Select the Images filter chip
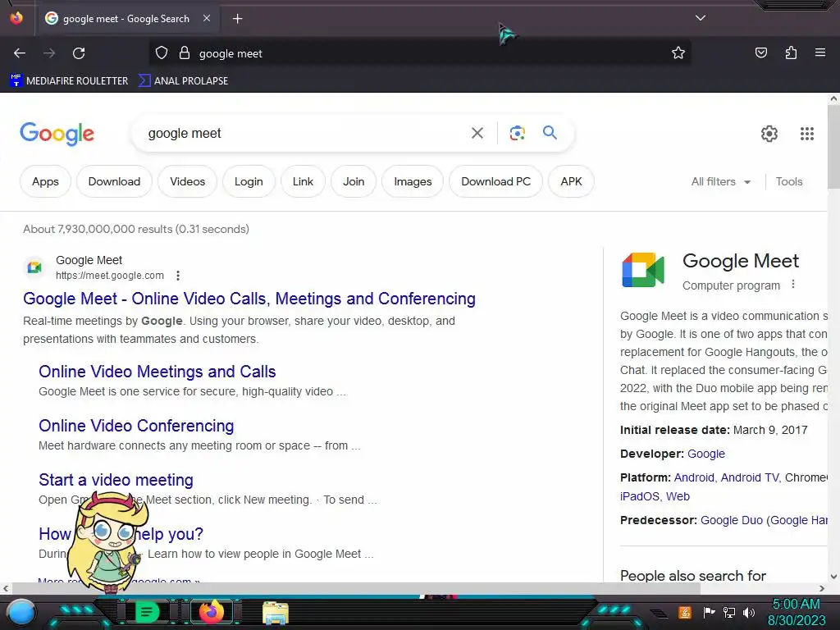Screen dimensions: 840x630 [413, 181]
